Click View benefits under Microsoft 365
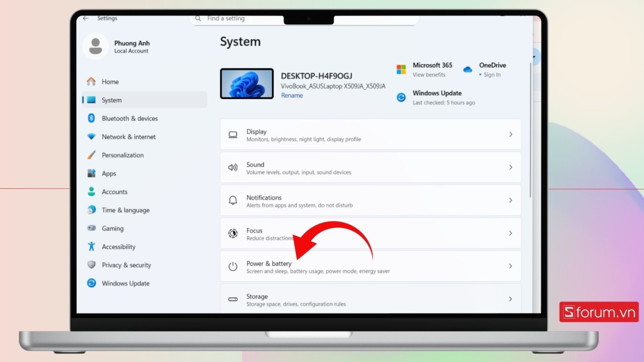The image size is (644, 362). point(429,75)
